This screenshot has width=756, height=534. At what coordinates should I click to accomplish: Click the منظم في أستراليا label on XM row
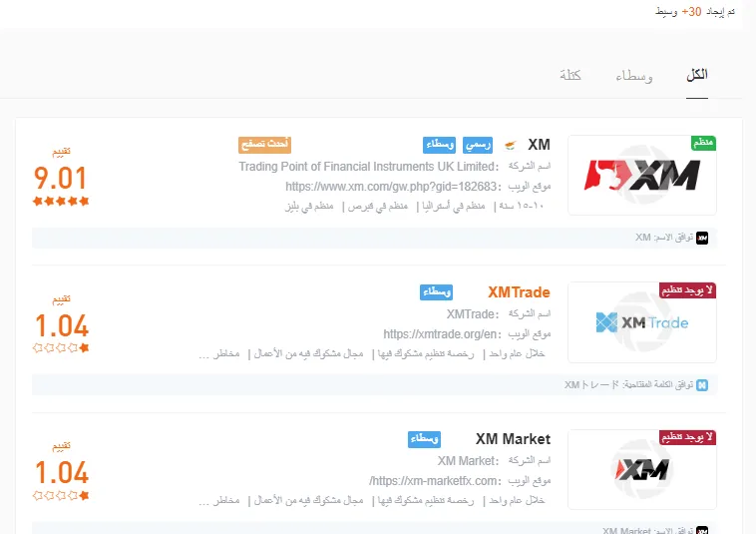tap(454, 206)
